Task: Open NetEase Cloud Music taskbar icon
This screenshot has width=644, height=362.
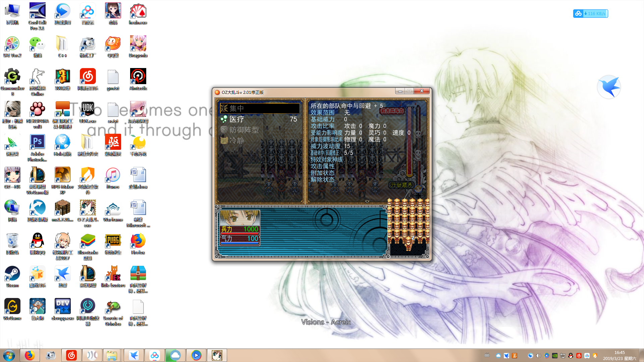Action: [71, 355]
